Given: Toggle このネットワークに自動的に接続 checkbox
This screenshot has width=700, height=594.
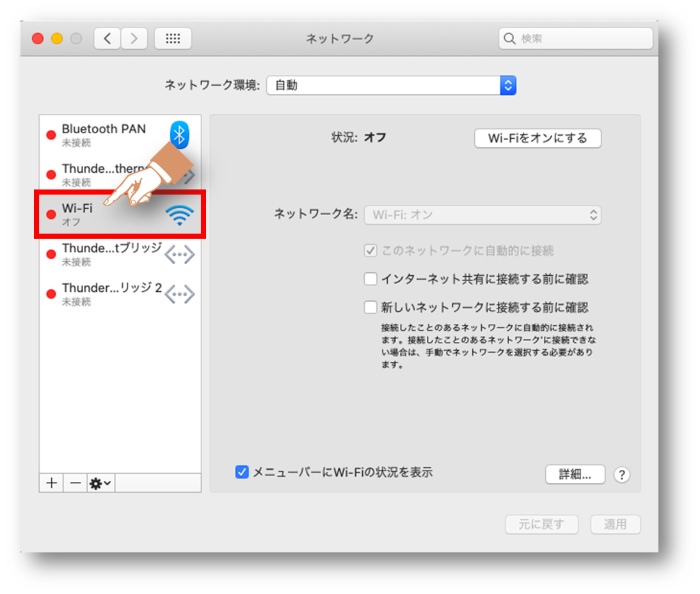Looking at the screenshot, I should click(x=370, y=250).
